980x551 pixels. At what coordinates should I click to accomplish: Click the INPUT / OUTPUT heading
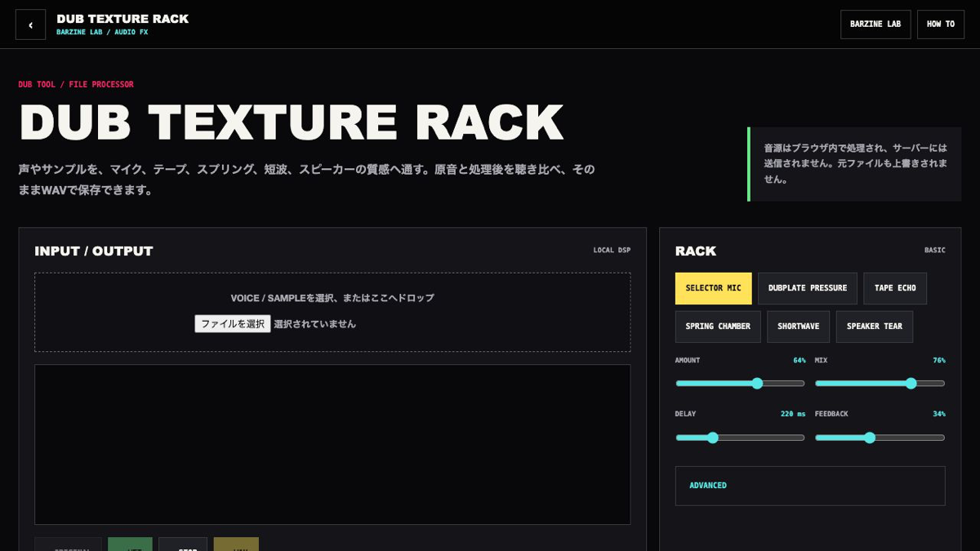[94, 251]
